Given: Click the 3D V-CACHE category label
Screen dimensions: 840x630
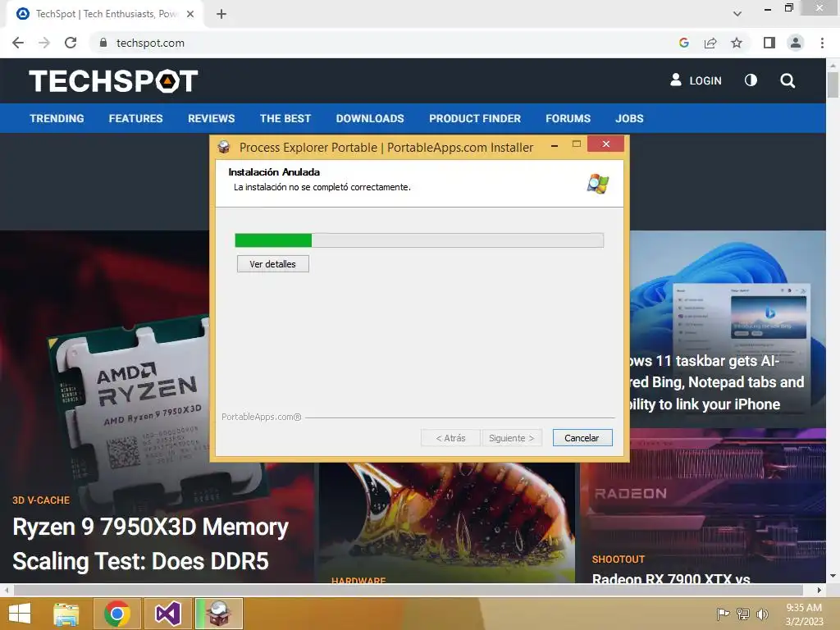Looking at the screenshot, I should 41,500.
